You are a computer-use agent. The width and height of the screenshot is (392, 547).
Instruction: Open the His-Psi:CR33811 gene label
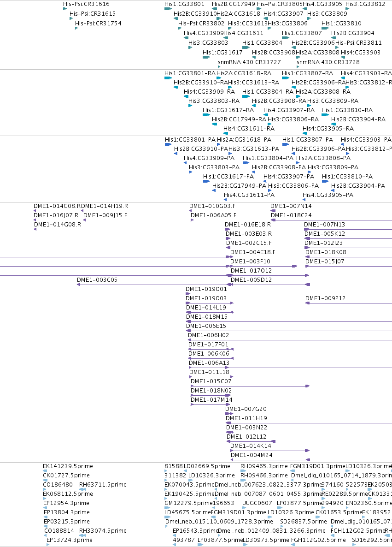click(x=358, y=43)
